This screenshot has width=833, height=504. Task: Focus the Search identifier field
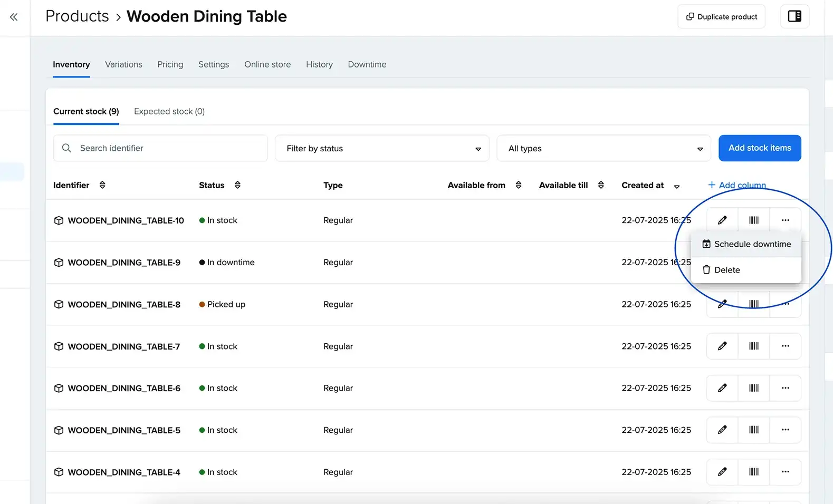pos(160,149)
